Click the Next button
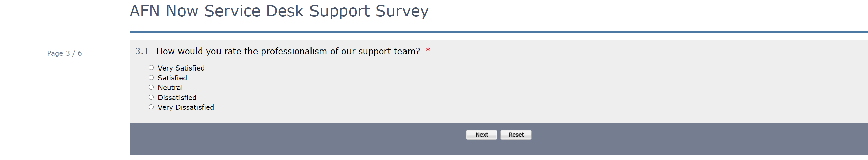This screenshot has height=160, width=868. click(x=482, y=135)
